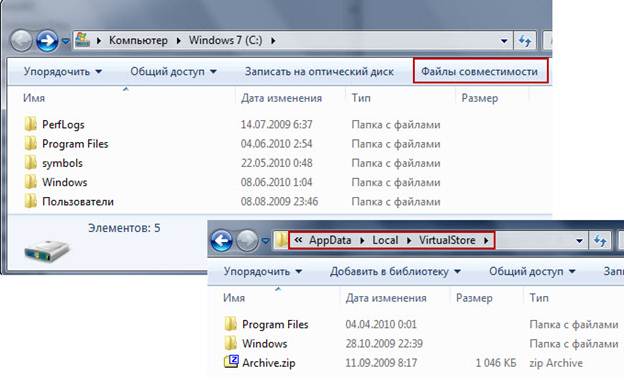
Task: Go forward in VirtualStore window
Action: pos(247,241)
